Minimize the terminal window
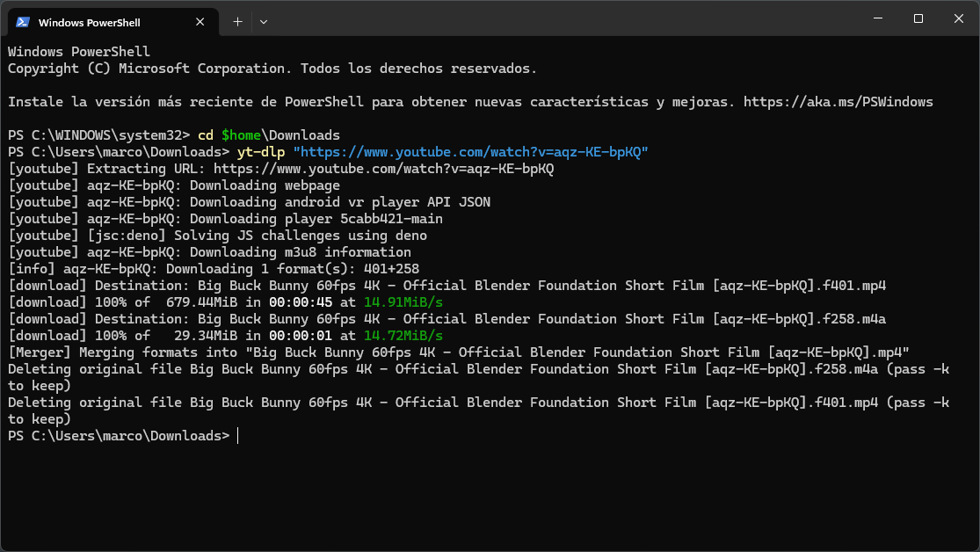 click(878, 18)
